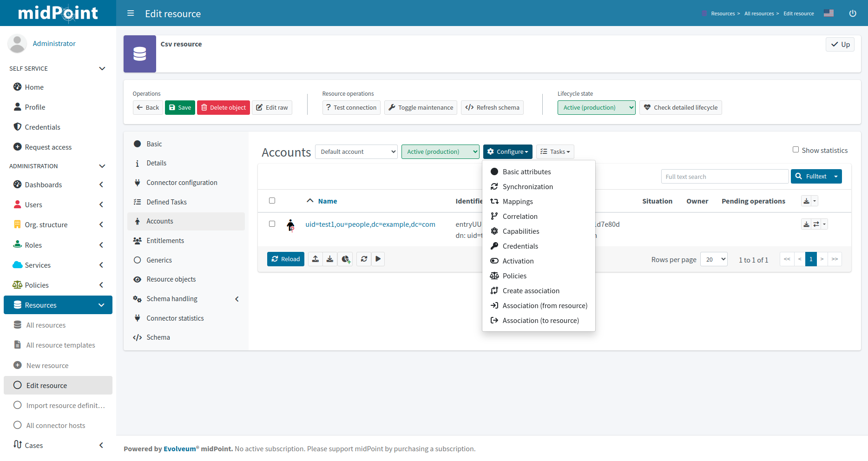Choose Mappings in the Configure menu

pos(517,202)
